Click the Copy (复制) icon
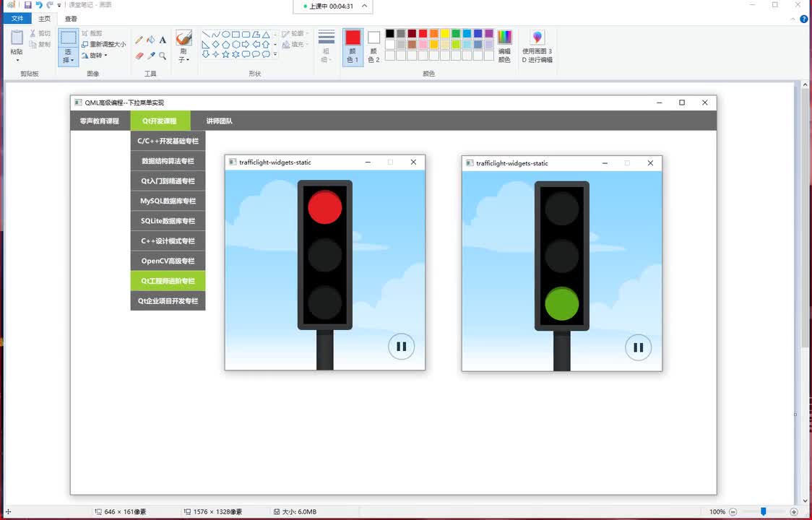Image resolution: width=812 pixels, height=520 pixels. point(33,45)
